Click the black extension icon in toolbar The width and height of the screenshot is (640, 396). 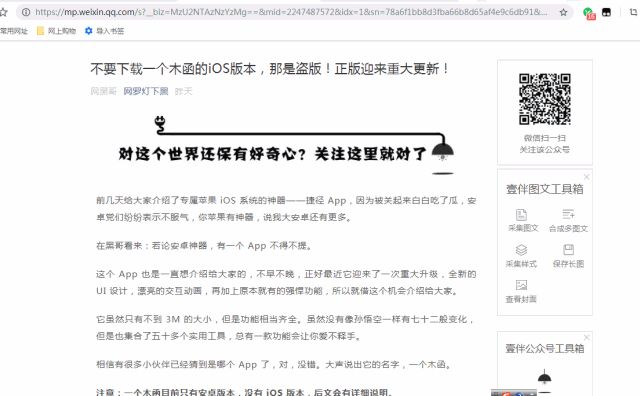pos(607,12)
